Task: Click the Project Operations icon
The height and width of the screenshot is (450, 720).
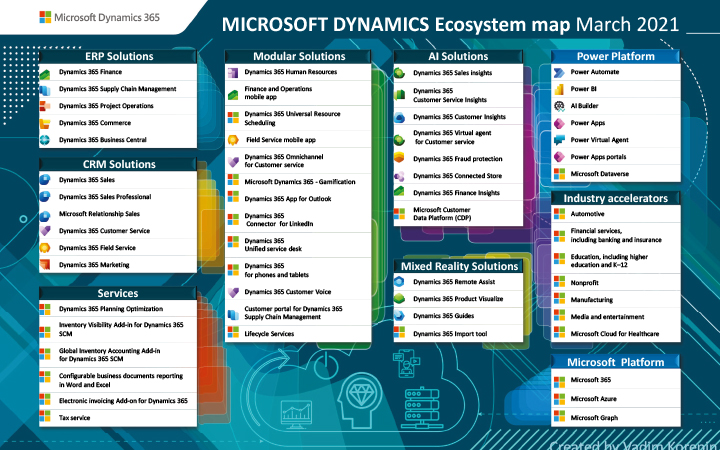Action: [45, 107]
